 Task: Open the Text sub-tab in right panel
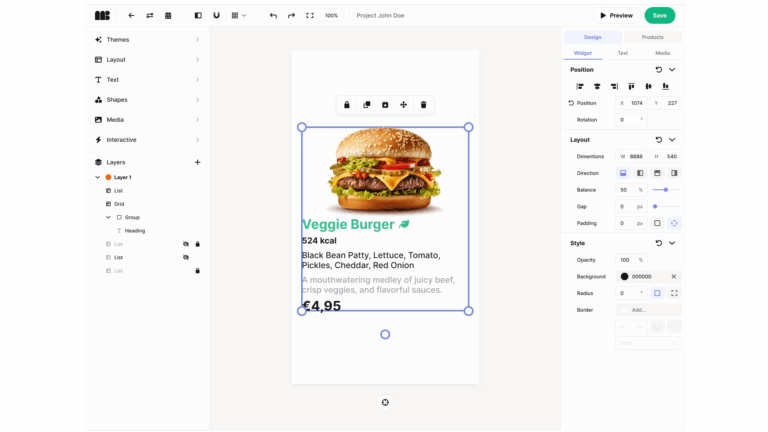623,53
